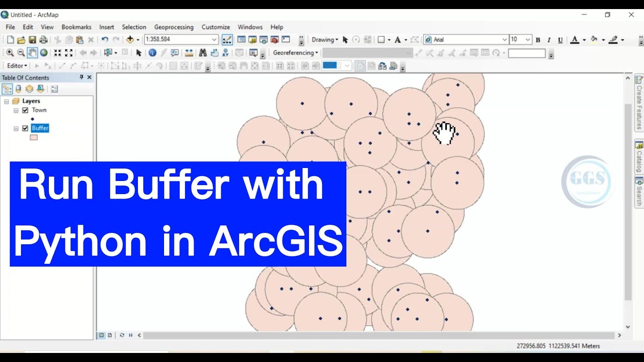Open the Bookmarks menu
The width and height of the screenshot is (644, 362).
tap(76, 27)
